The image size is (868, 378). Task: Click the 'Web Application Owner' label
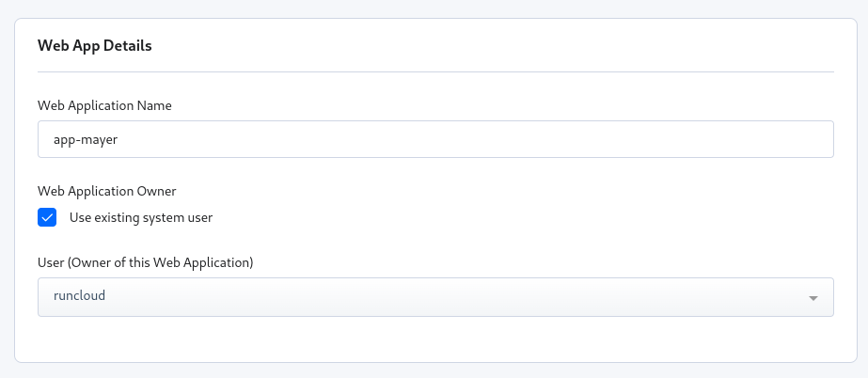coord(107,191)
